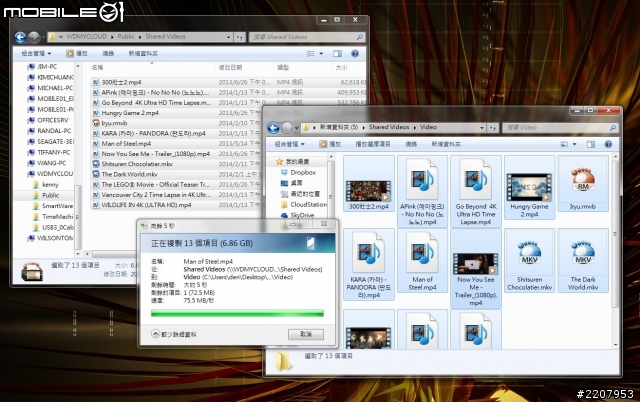Select WDMYCLOUD node in tree

coord(50,173)
